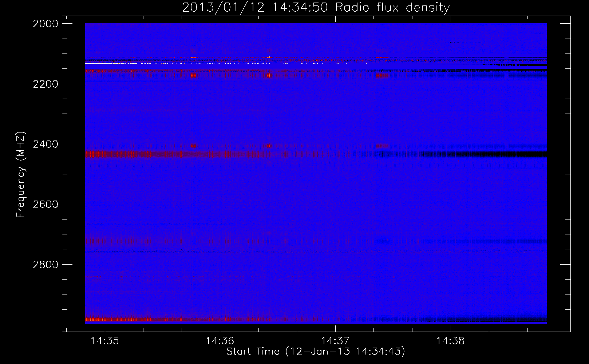Screen dimensions: 589x364
Task: Select the 2200 frequency tick label
Action: pos(46,84)
